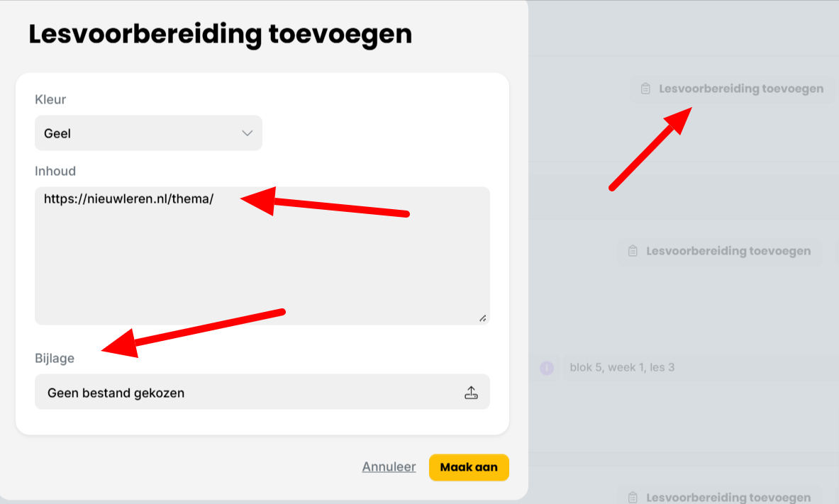
Task: Click the Kleur field label
Action: pyautogui.click(x=50, y=99)
